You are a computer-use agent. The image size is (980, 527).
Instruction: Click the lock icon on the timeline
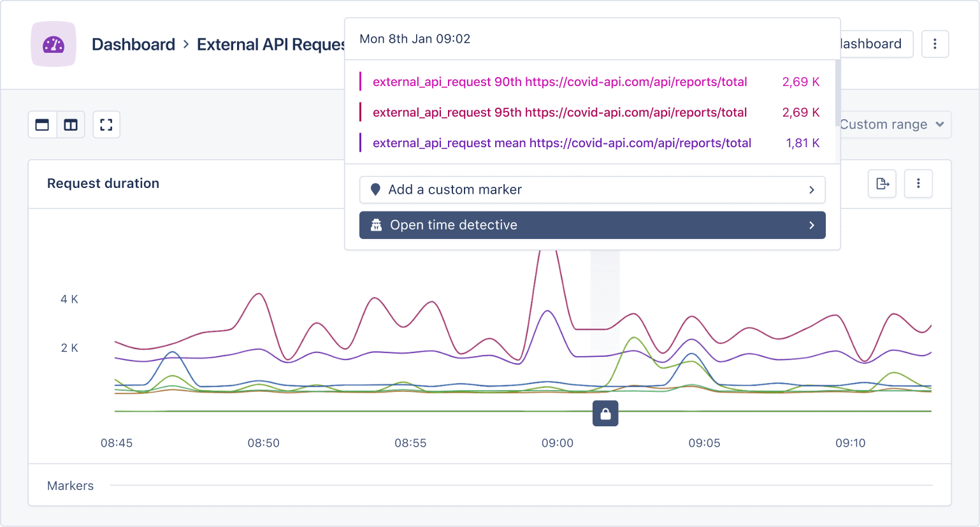pos(605,414)
